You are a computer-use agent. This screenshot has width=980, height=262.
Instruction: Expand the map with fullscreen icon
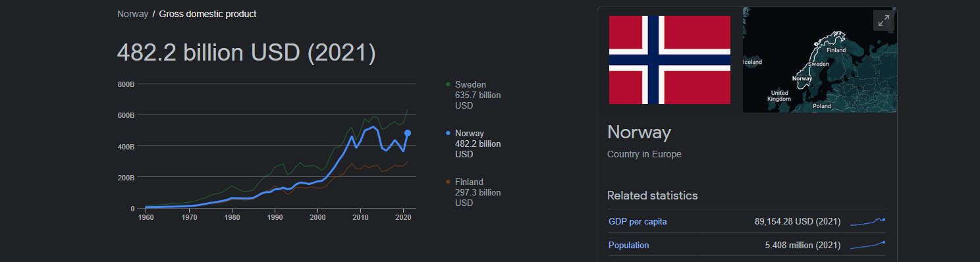pos(883,20)
